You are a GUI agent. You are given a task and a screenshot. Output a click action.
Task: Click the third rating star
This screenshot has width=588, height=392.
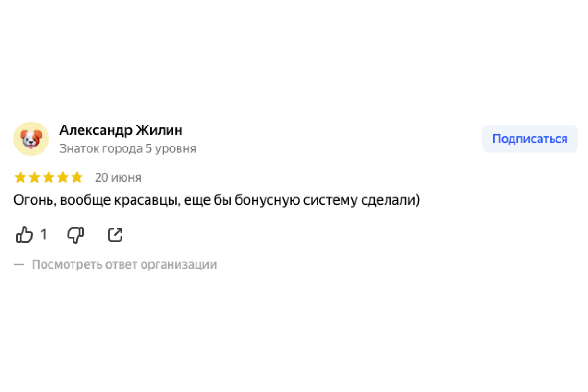pyautogui.click(x=49, y=177)
